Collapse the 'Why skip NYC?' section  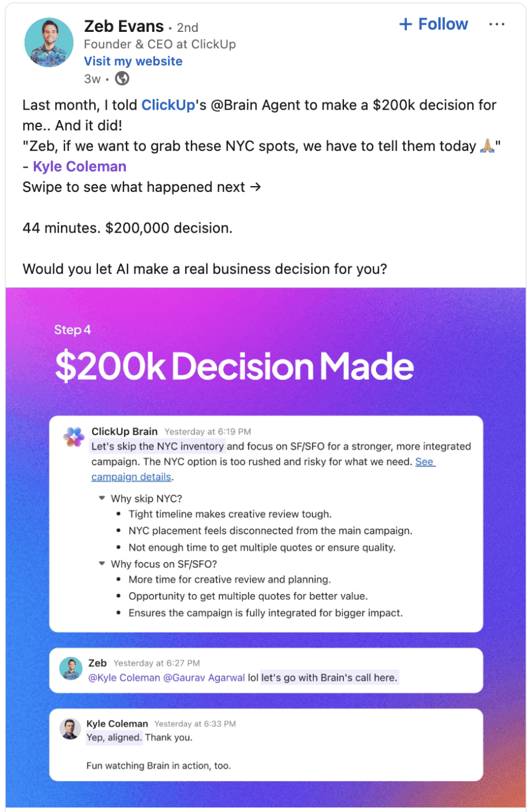[102, 498]
